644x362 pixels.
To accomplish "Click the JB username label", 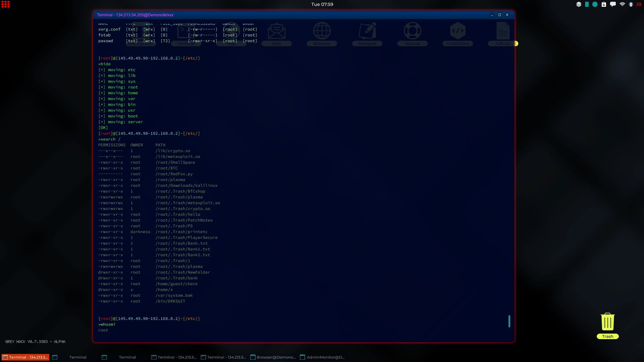I will pos(638,4).
